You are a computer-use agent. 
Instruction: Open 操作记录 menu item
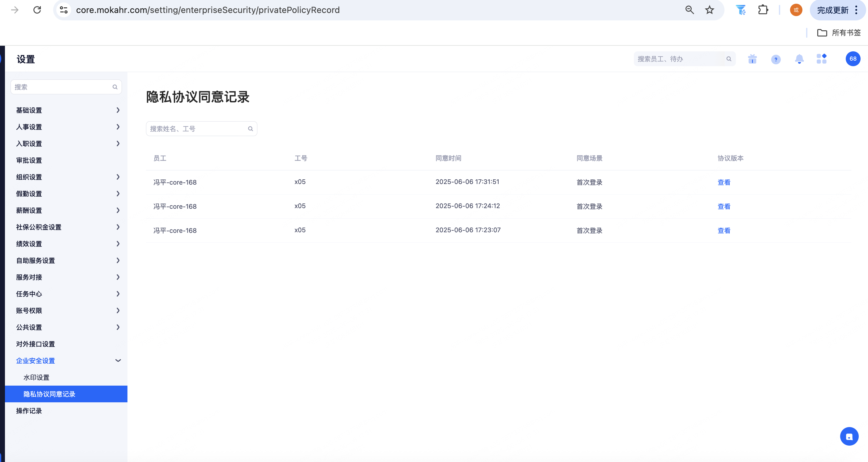pyautogui.click(x=66, y=410)
